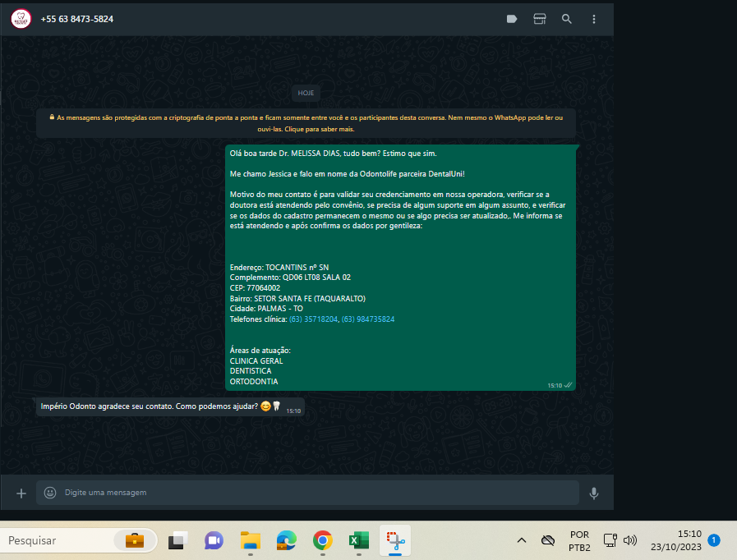737x560 pixels.
Task: Open the business catalog storefront icon
Action: (x=540, y=19)
